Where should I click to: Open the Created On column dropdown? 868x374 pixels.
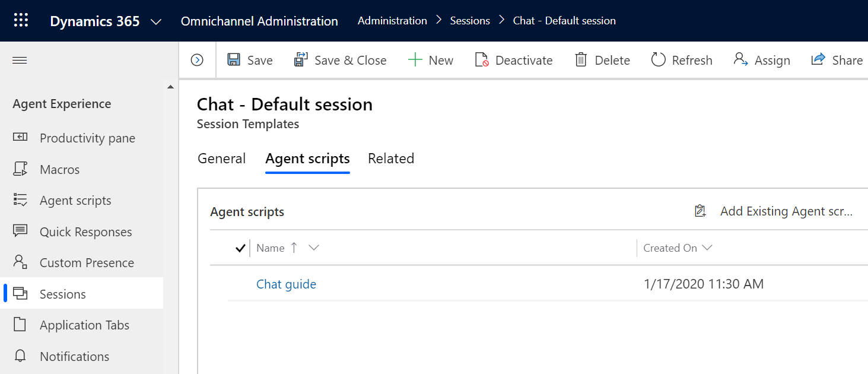click(x=707, y=248)
